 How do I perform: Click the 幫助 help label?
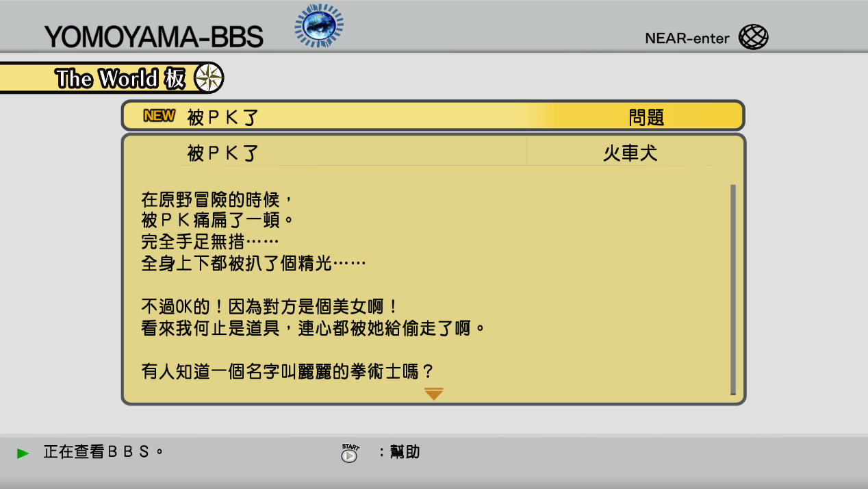tap(405, 452)
